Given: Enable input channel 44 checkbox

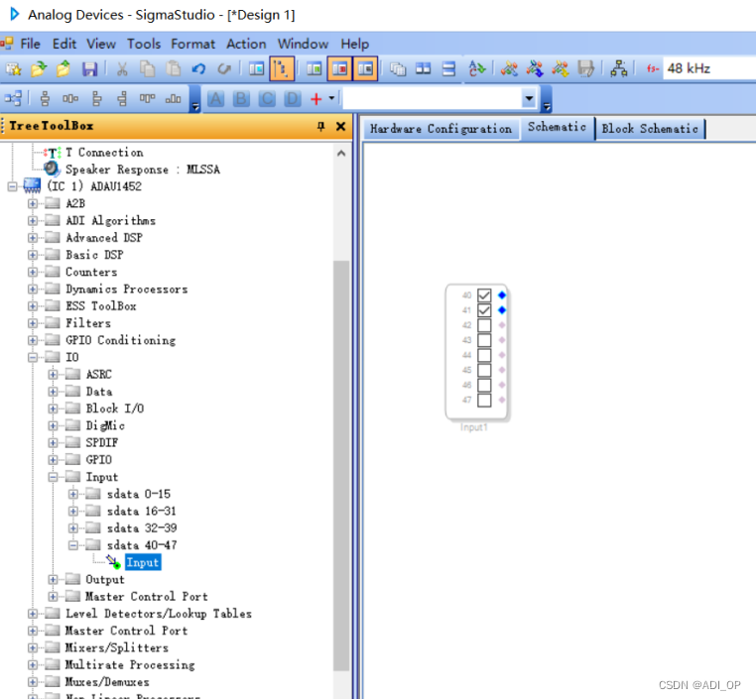Looking at the screenshot, I should 484,355.
